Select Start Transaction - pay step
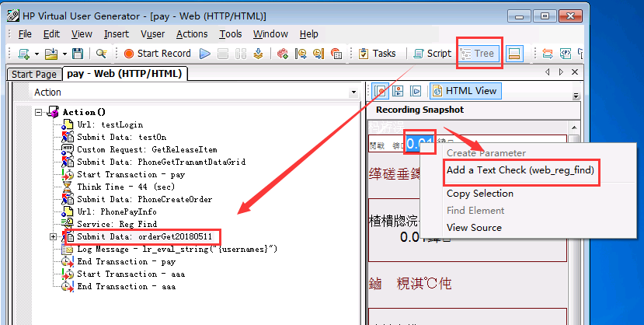This screenshot has height=325, width=644. point(131,174)
